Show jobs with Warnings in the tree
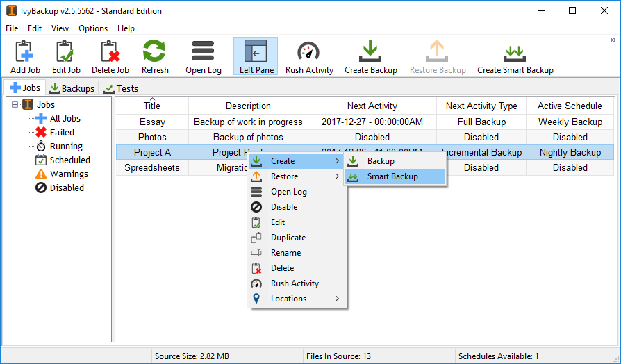This screenshot has height=364, width=621. pyautogui.click(x=61, y=174)
